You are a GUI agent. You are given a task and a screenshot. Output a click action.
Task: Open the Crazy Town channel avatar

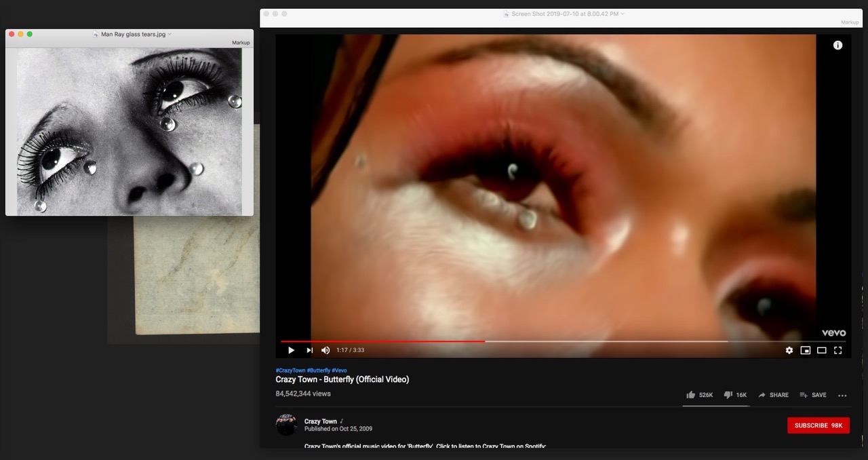pyautogui.click(x=286, y=425)
